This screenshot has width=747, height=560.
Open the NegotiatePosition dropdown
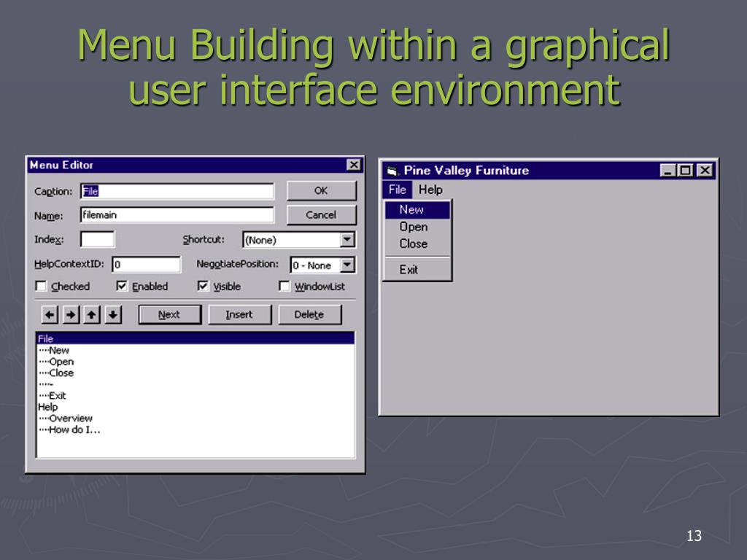click(348, 264)
